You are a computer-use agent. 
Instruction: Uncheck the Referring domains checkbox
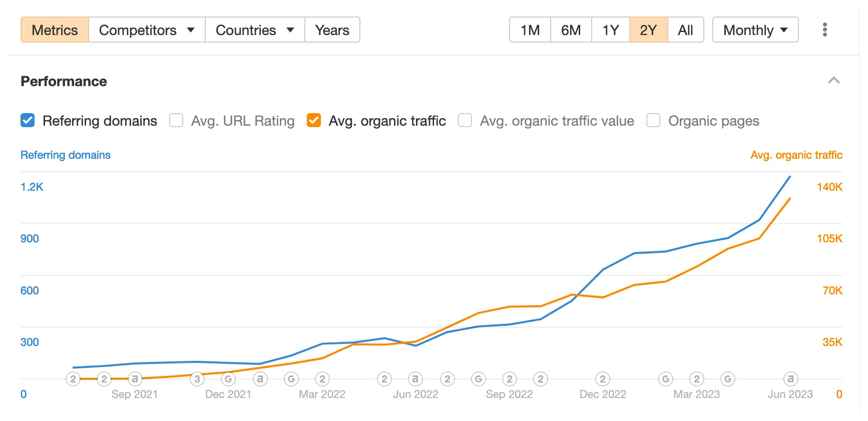click(x=28, y=120)
